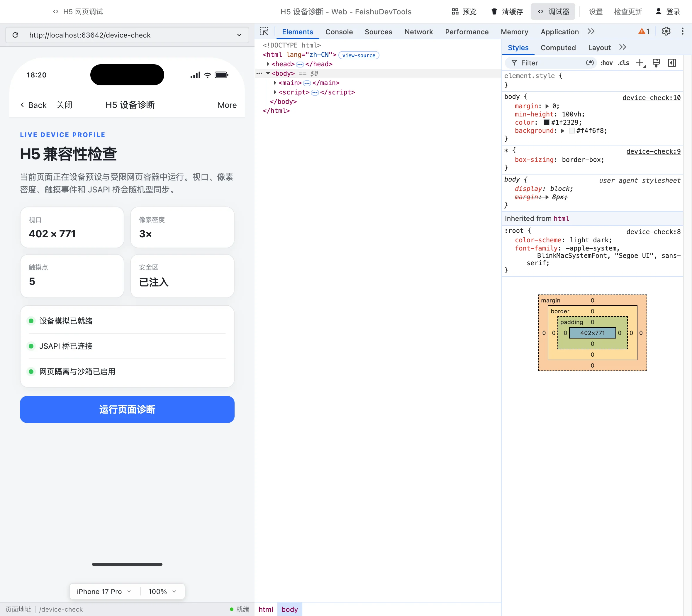This screenshot has height=616, width=692.
Task: Click the /device-check page path text
Action: pos(61,609)
